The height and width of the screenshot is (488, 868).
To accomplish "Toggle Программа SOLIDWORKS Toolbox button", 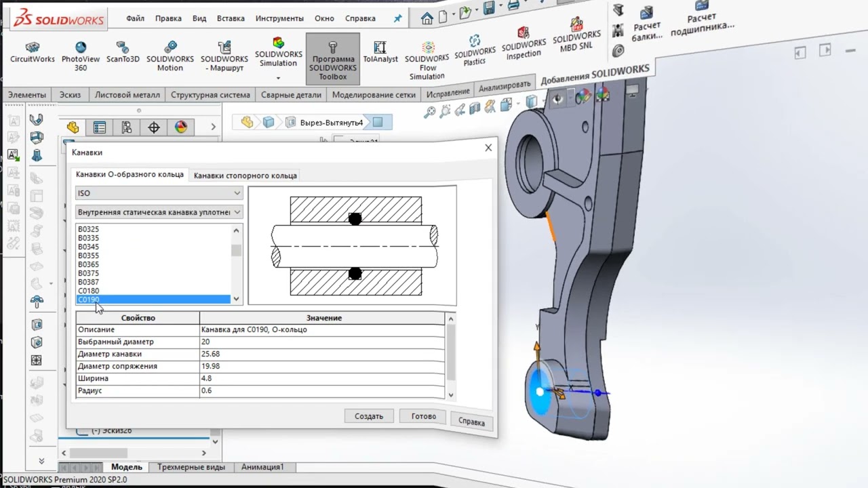I will (333, 60).
